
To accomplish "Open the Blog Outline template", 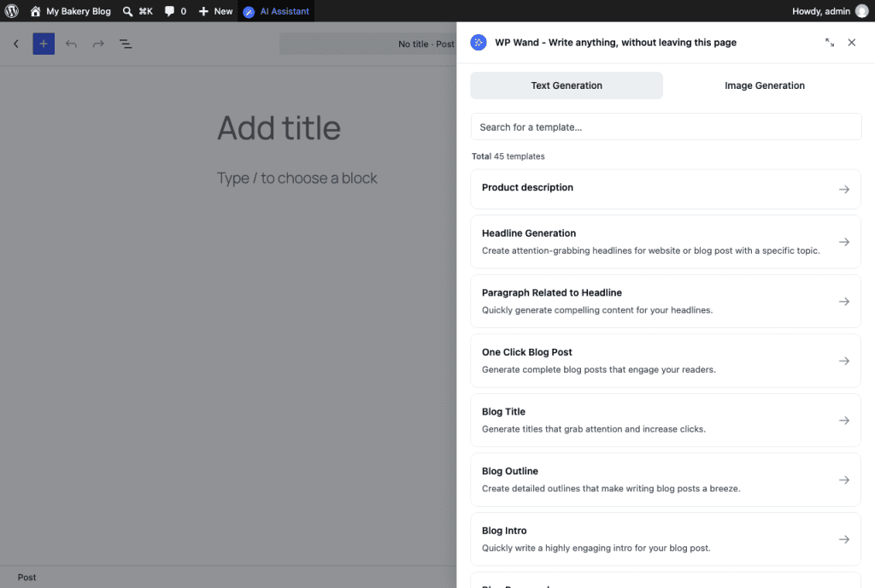I will (665, 479).
